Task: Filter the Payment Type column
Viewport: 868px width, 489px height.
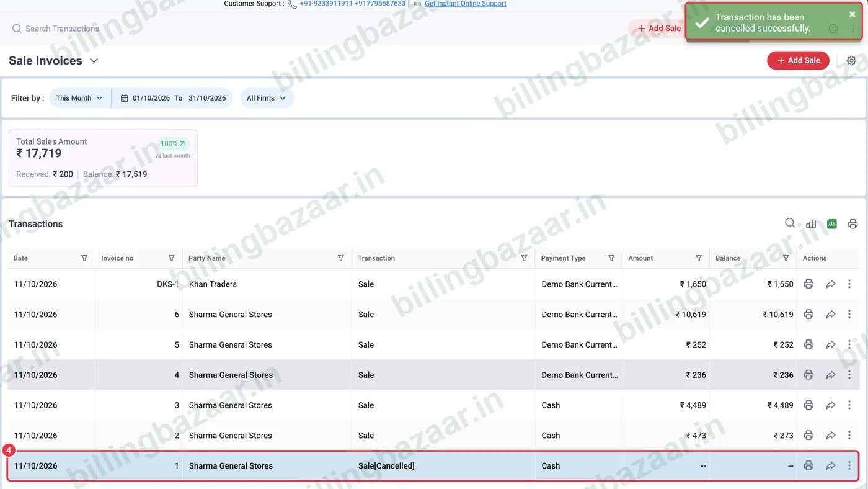Action: pos(611,258)
